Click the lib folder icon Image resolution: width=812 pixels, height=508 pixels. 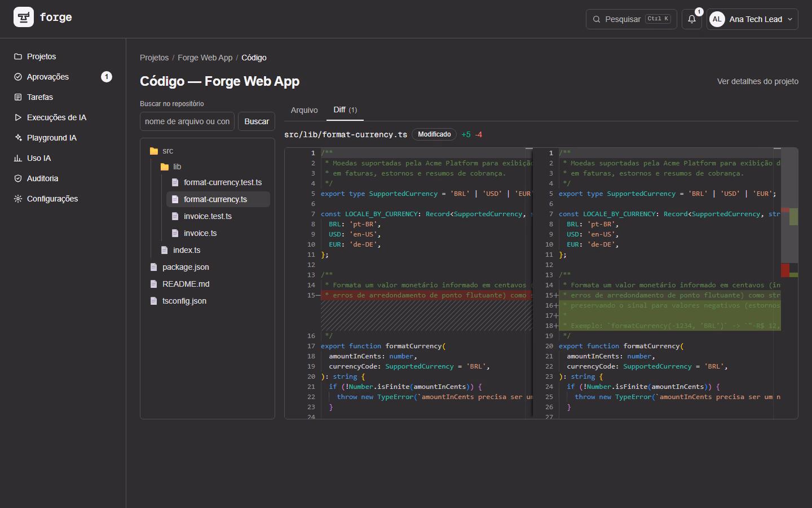pyautogui.click(x=165, y=167)
